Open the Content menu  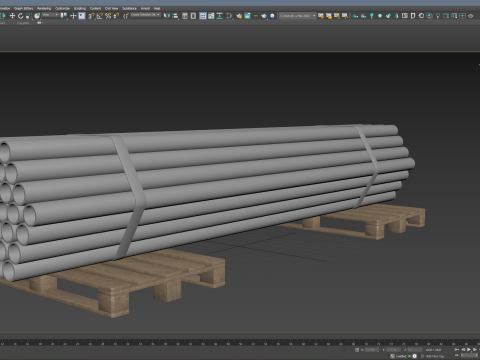tap(95, 8)
